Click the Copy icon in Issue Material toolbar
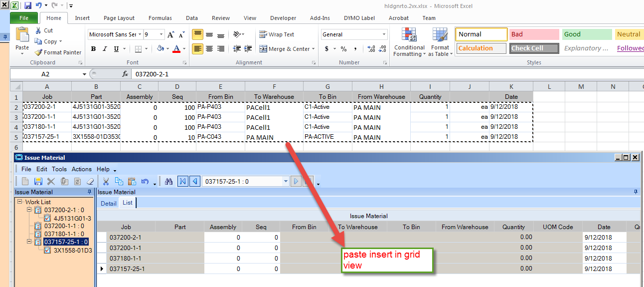Screen dimensions: 644x287 coord(119,181)
